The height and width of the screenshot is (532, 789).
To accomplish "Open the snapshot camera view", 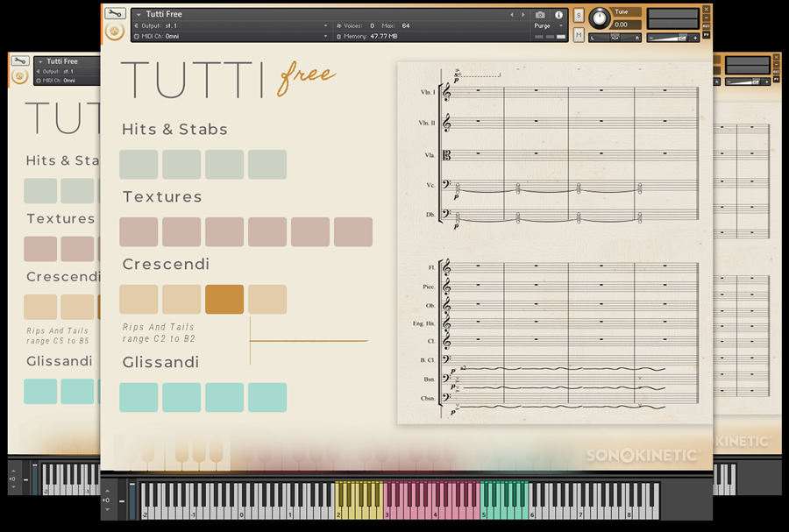I will pyautogui.click(x=540, y=15).
